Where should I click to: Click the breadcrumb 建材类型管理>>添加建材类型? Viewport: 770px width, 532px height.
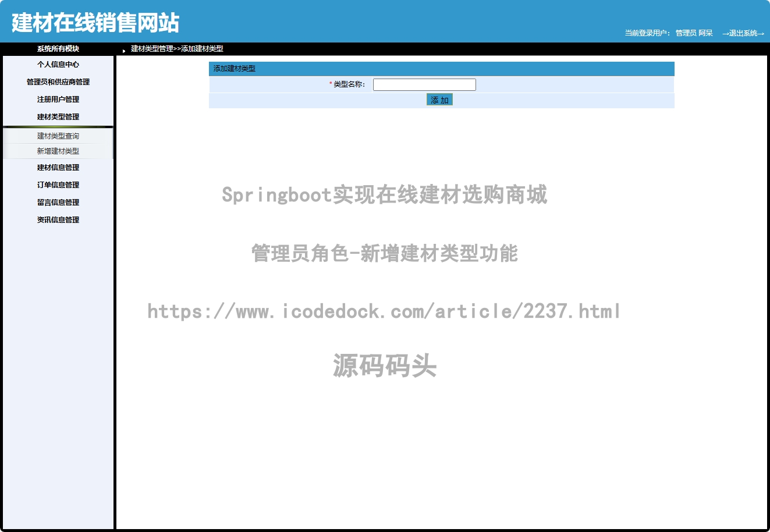point(177,49)
